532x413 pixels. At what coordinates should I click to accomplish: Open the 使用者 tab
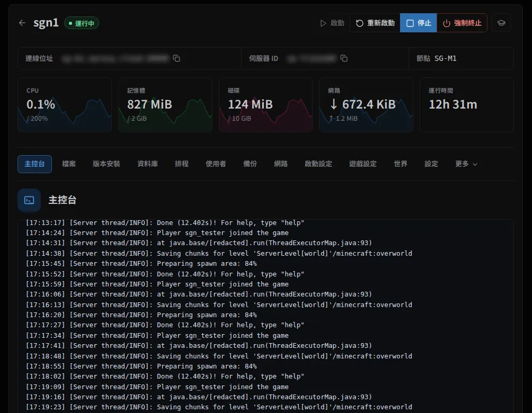[216, 164]
